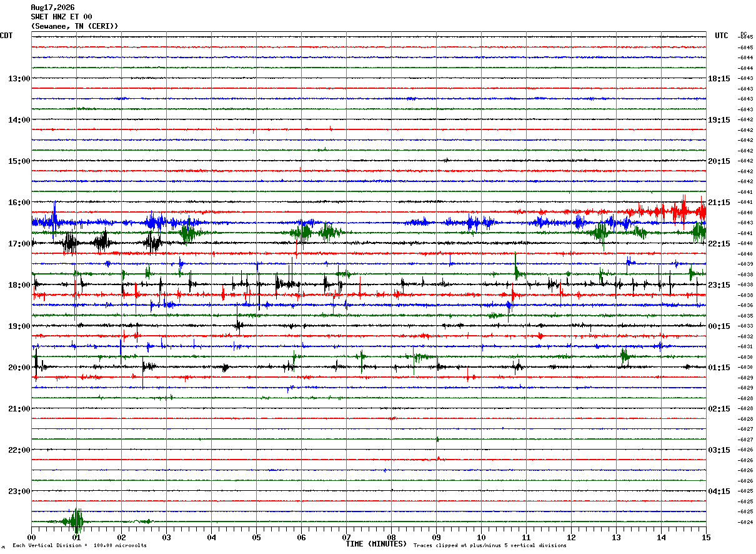This screenshot has height=554, width=756.
Task: Click the TIME (MINUTES) axis title
Action: click(x=376, y=544)
